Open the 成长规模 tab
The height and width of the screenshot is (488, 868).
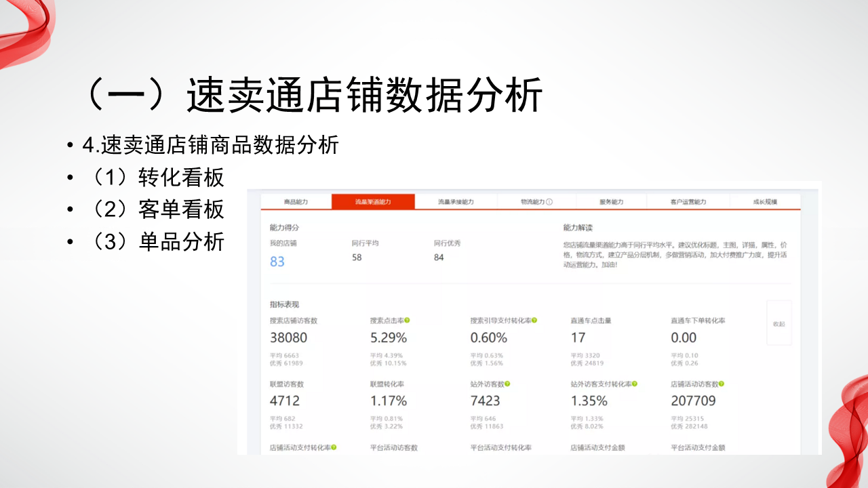click(765, 202)
